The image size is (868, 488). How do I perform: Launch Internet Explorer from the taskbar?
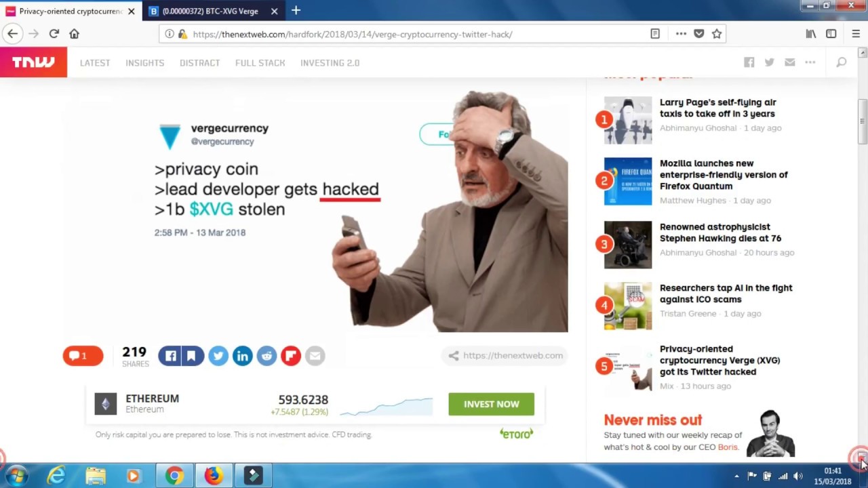pyautogui.click(x=56, y=476)
